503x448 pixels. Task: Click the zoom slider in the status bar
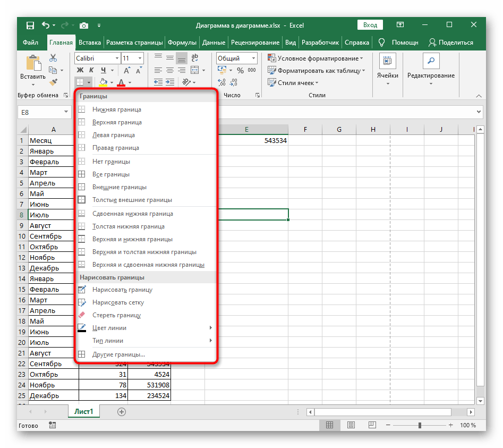click(420, 425)
